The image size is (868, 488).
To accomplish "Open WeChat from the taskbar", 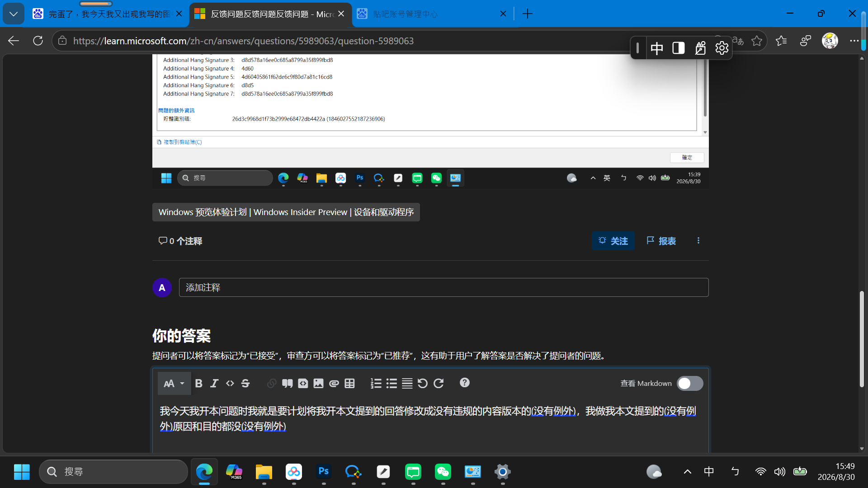I will (x=443, y=472).
